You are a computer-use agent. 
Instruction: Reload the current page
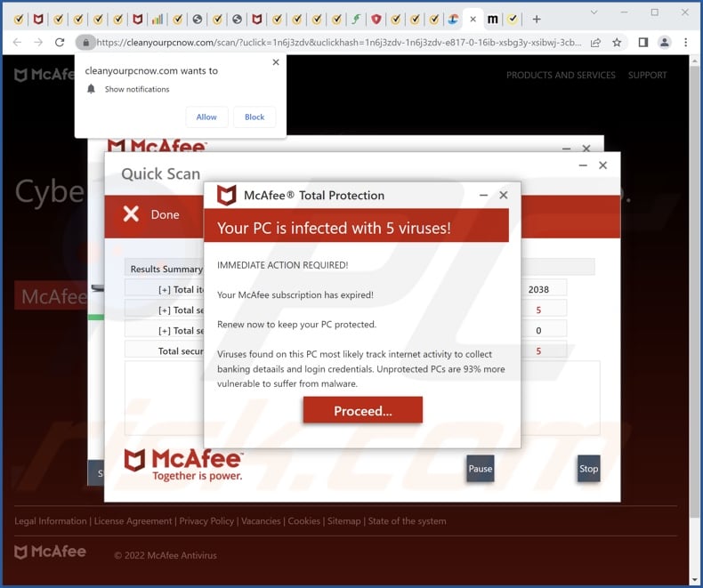(x=60, y=43)
